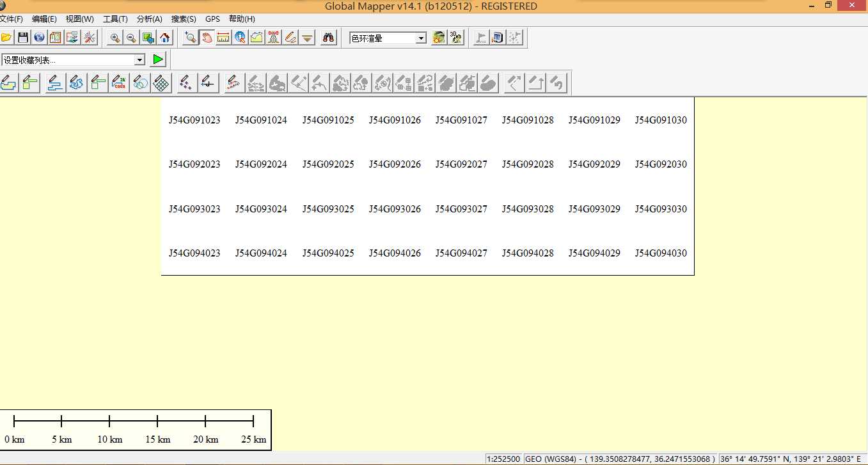Toggle the hill shading sun icon
Screen dimensions: 868x465
click(439, 38)
